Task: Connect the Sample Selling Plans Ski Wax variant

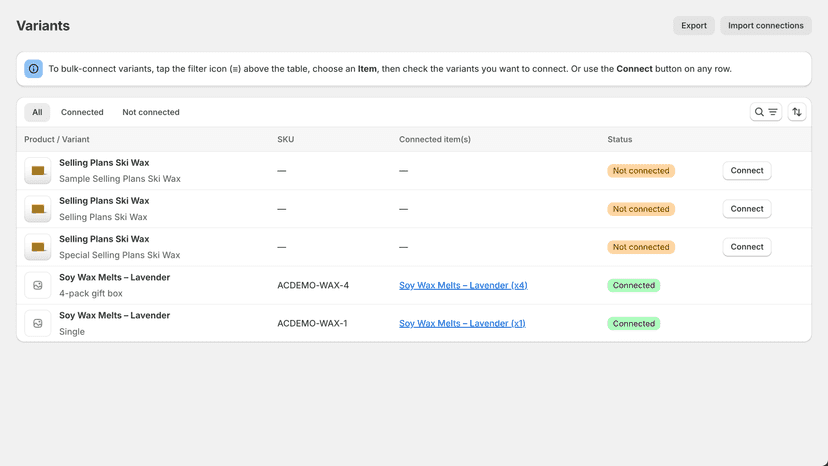Action: click(747, 171)
